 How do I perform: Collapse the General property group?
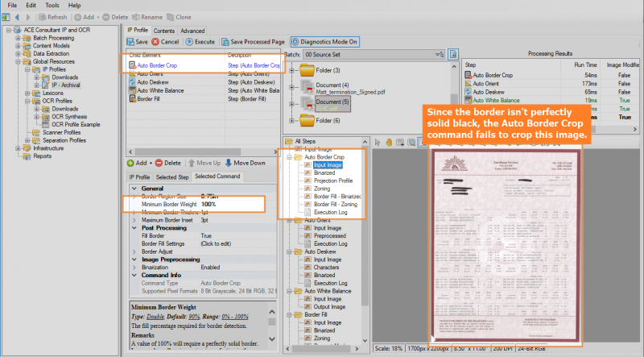[x=134, y=189]
